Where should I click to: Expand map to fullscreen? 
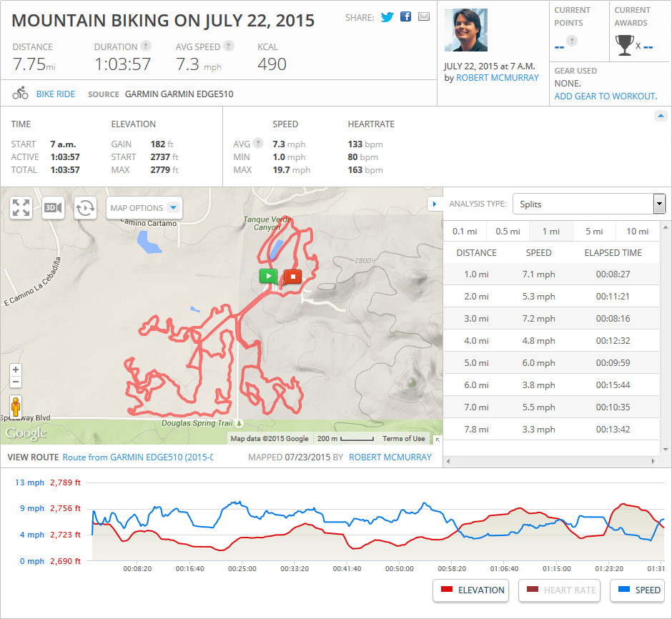(21, 208)
